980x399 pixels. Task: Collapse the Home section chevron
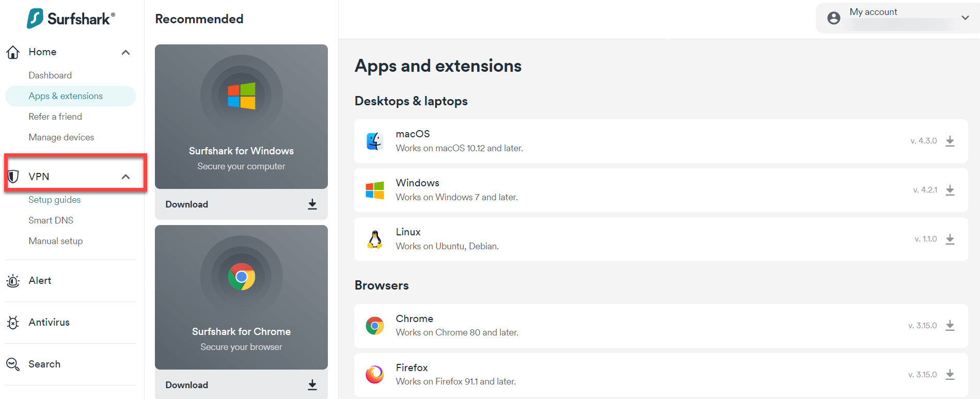coord(125,52)
